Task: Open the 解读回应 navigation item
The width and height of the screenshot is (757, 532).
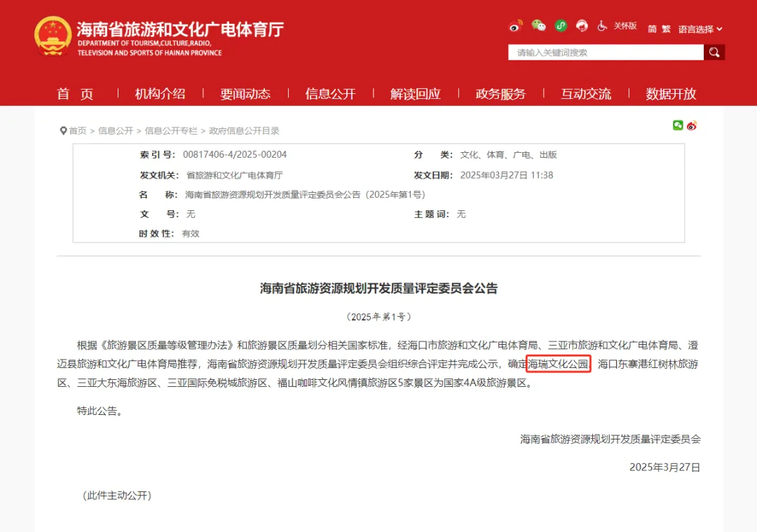Action: 415,94
